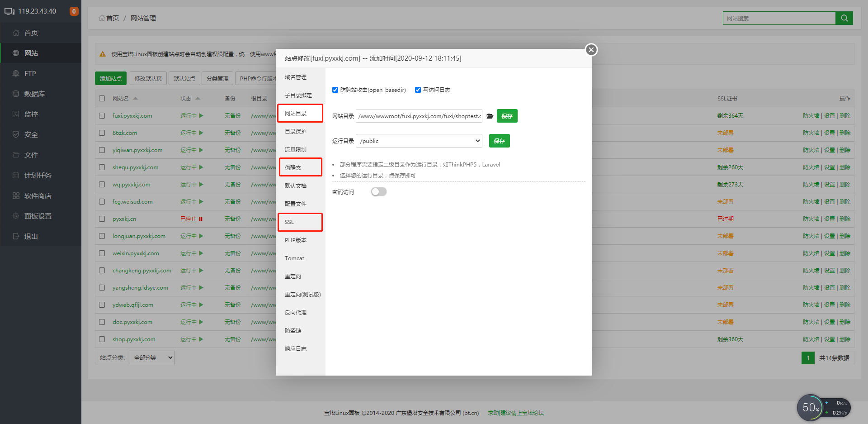The height and width of the screenshot is (424, 868).
Task: Click 防火墙 for longjuan.pyxxkj.com row
Action: (811, 236)
